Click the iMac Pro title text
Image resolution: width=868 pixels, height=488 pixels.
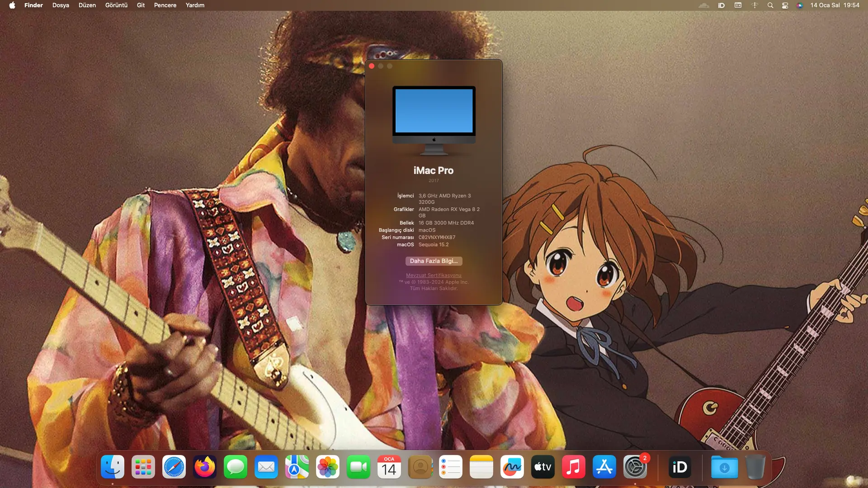pos(434,170)
